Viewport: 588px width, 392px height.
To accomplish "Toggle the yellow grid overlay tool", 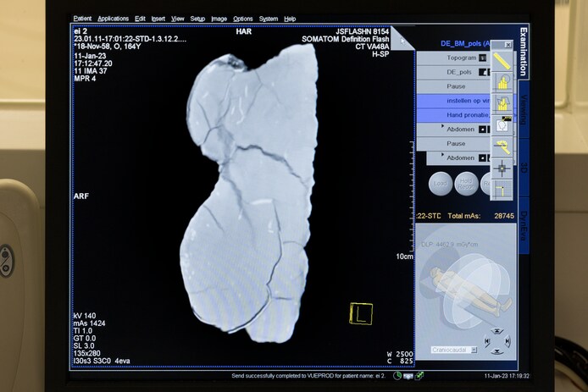I will (502, 190).
